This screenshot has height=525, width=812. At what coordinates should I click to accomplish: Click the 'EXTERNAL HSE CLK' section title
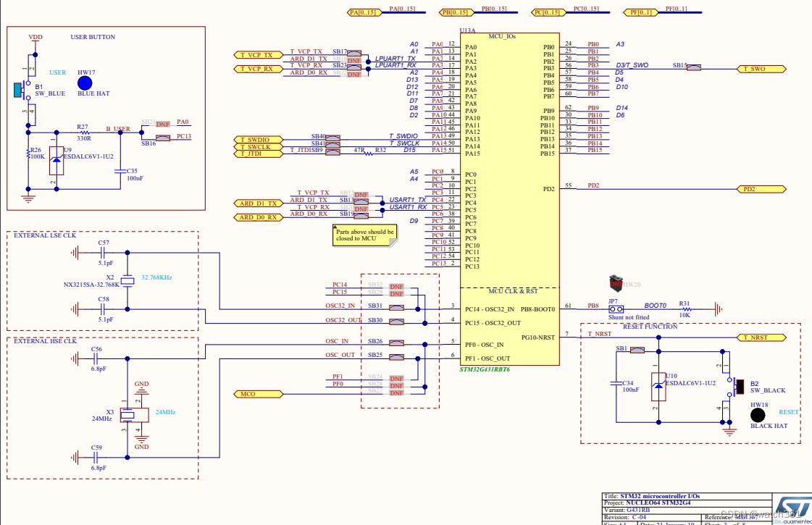point(45,341)
